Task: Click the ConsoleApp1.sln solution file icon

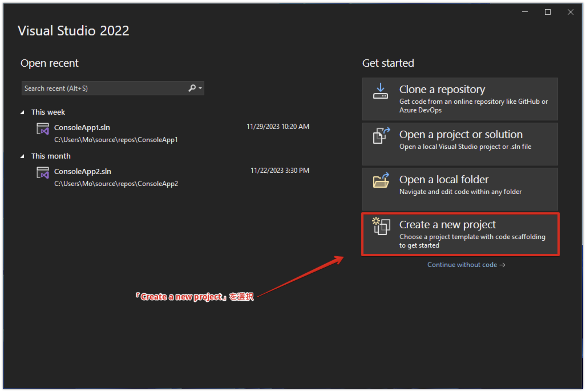Action: 43,129
